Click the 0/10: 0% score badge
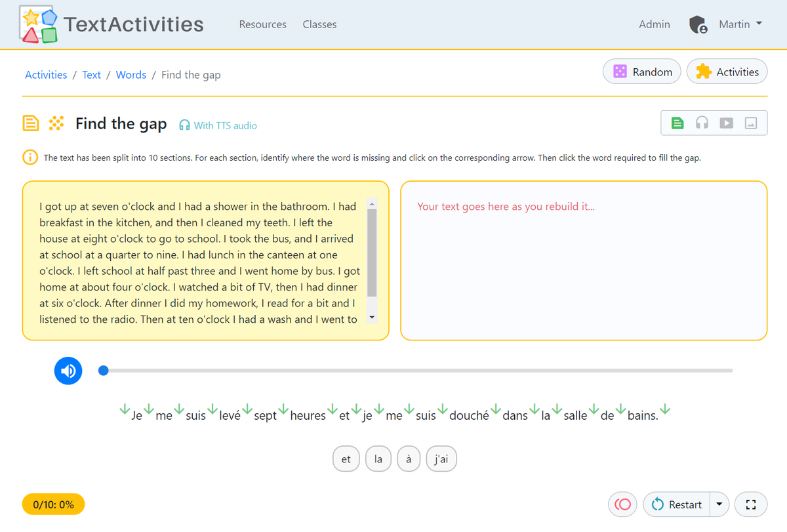787x532 pixels. point(53,504)
